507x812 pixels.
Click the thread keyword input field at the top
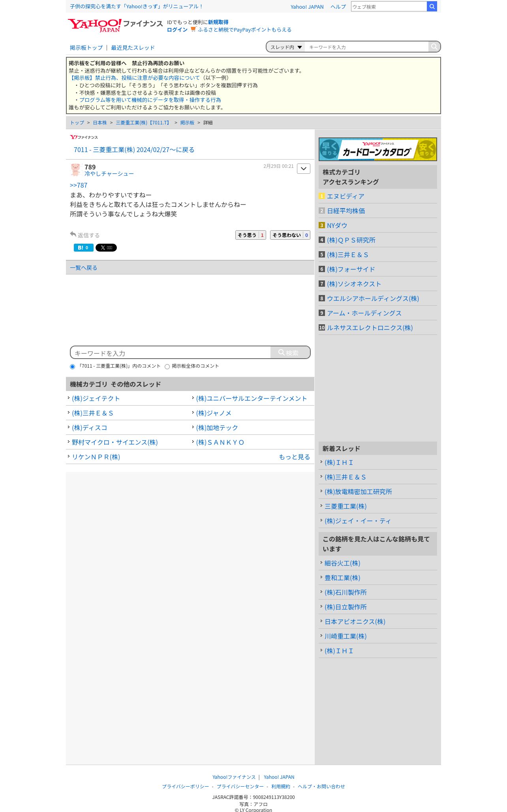(366, 47)
